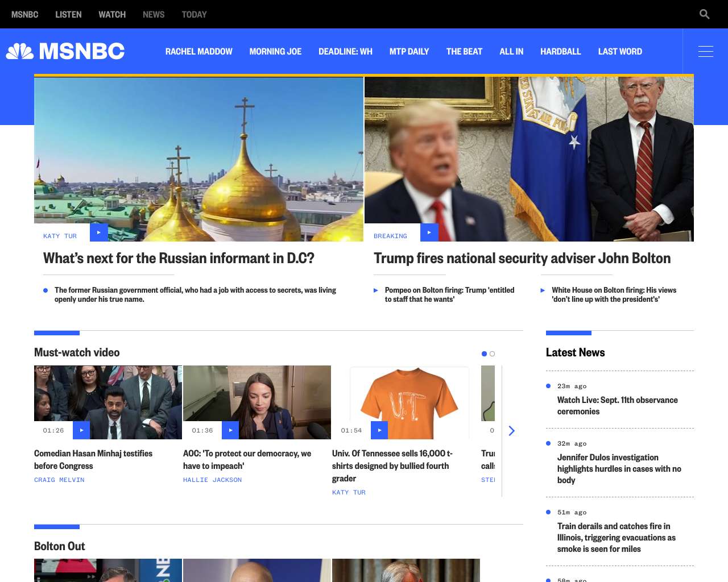728x582 pixels.
Task: Open the search magnifier icon
Action: pyautogui.click(x=705, y=14)
